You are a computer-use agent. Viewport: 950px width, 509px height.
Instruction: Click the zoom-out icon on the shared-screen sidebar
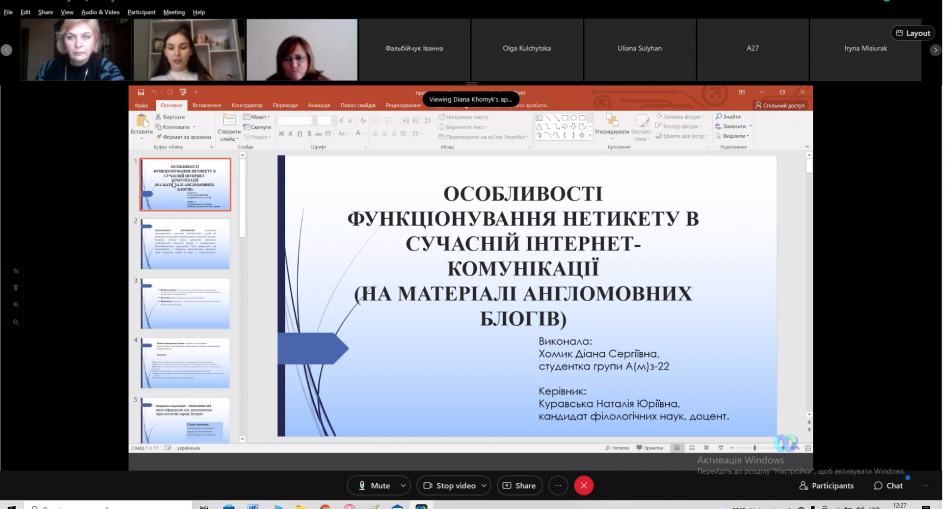pos(16,322)
